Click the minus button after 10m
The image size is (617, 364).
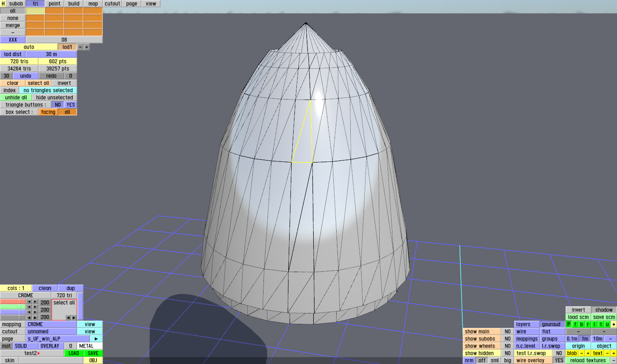pyautogui.click(x=611, y=339)
